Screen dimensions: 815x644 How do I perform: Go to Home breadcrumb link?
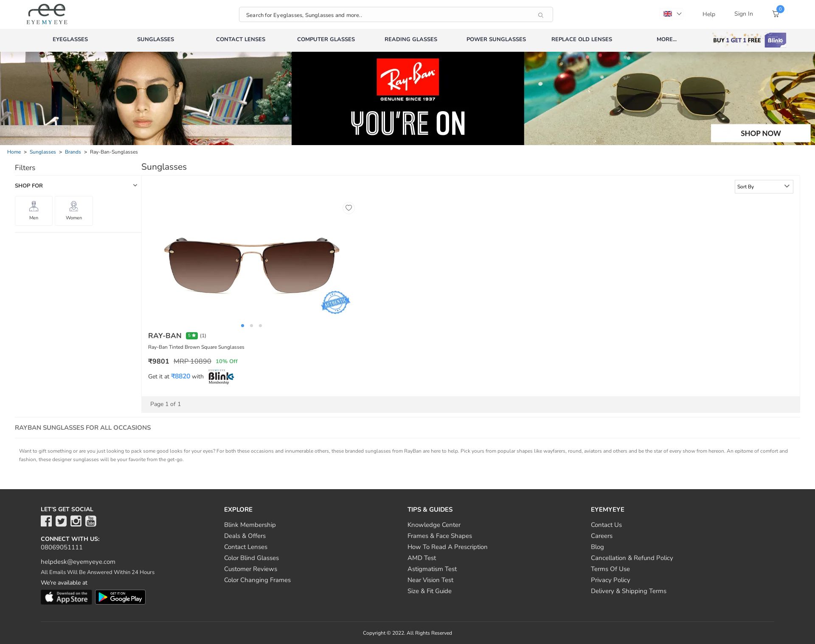[x=14, y=152]
